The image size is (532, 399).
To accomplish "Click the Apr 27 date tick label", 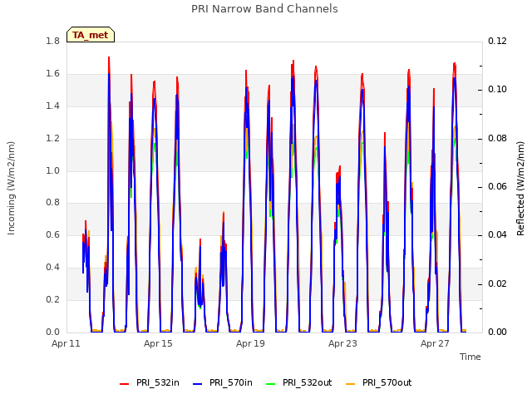I will point(435,343).
